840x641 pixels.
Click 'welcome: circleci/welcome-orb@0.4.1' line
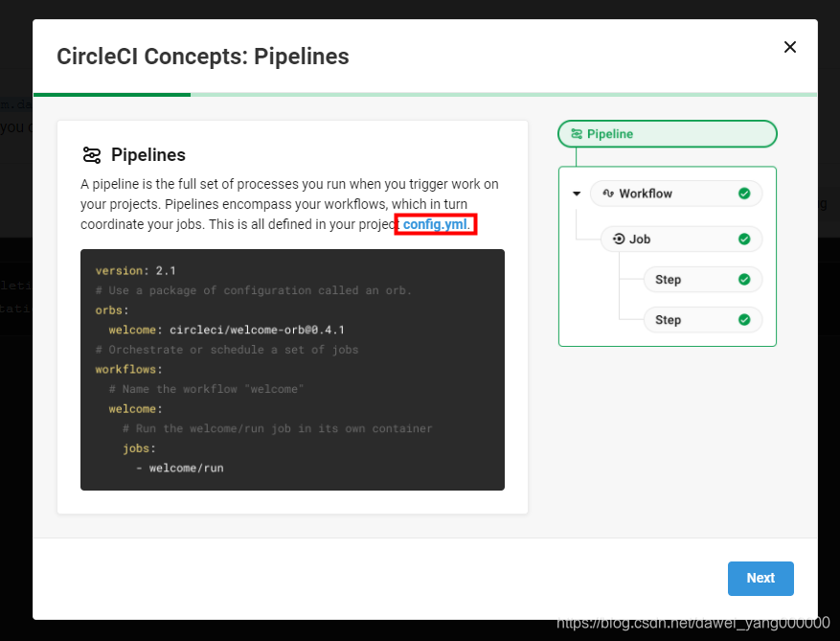coord(226,330)
